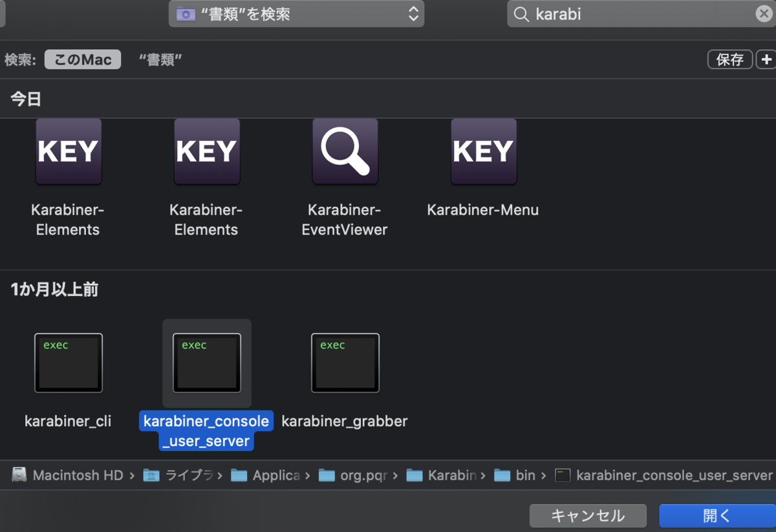
Task: Select the Karabiner-EventViewer app icon
Action: [345, 152]
